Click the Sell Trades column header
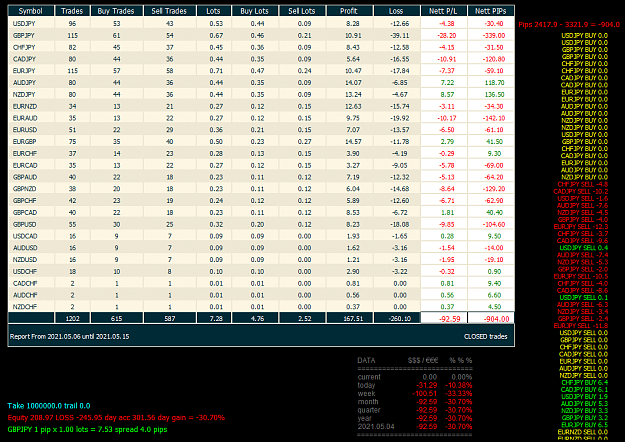Viewport: 625px width, 442px height. coord(169,11)
